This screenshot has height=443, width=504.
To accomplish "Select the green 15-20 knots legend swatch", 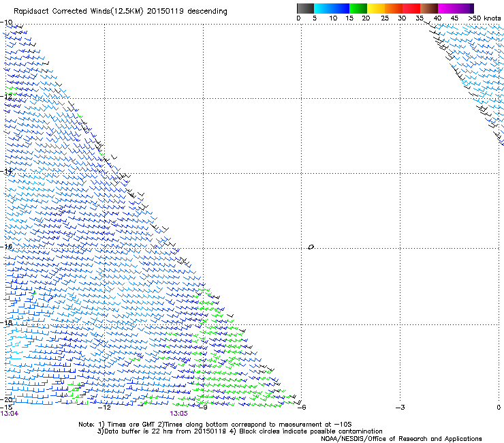I will 358,8.
